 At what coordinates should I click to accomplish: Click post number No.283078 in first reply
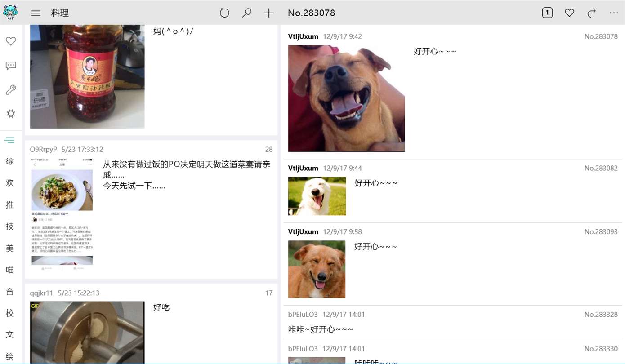tap(601, 36)
